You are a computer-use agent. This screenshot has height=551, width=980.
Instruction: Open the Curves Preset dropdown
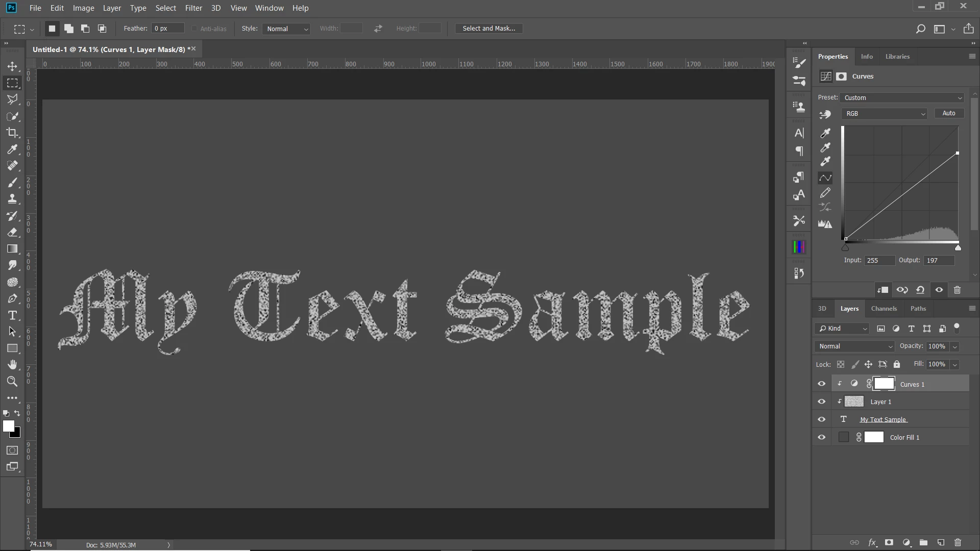pos(902,97)
